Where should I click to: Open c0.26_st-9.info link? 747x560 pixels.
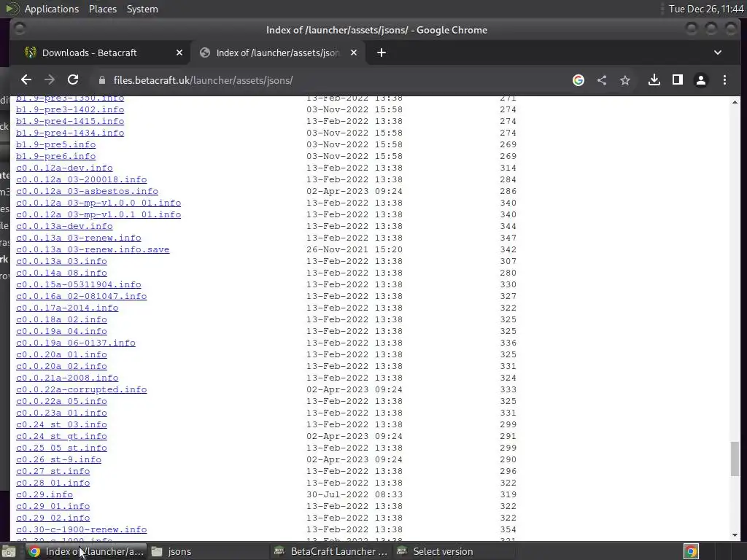[x=58, y=459]
